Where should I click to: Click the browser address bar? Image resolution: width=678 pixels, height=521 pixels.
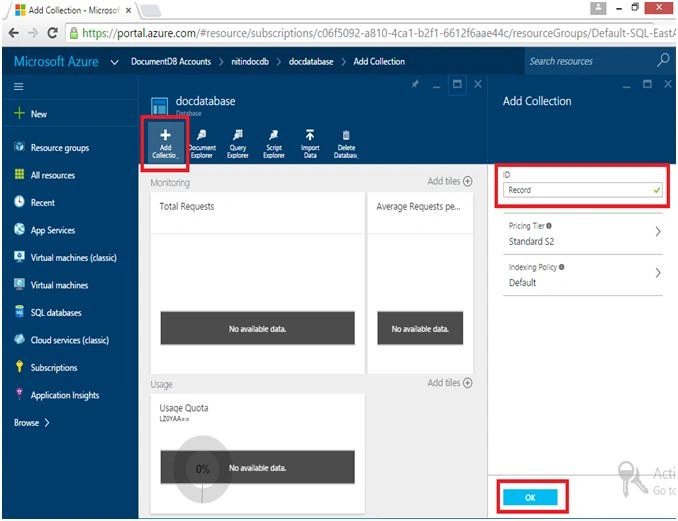click(371, 33)
